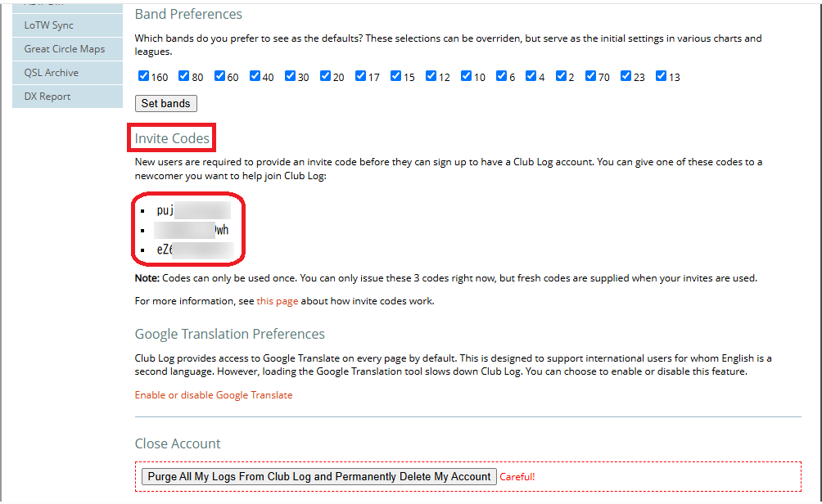Toggle the 2 band checkbox
Screen dimensions: 822x504
[x=561, y=76]
